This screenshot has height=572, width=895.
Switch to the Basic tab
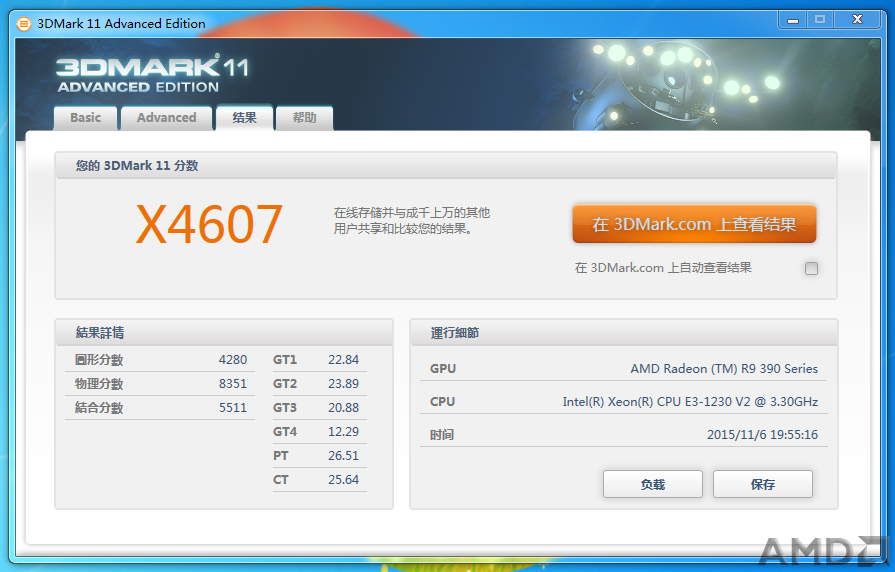pos(86,118)
